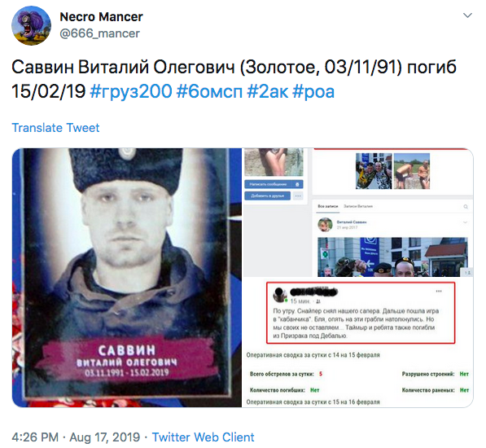Open Necro Mancer's profile avatar
This screenshot has width=486, height=448.
31,25
